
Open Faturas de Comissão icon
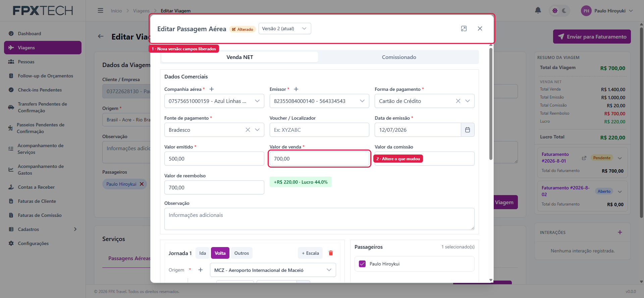point(11,215)
